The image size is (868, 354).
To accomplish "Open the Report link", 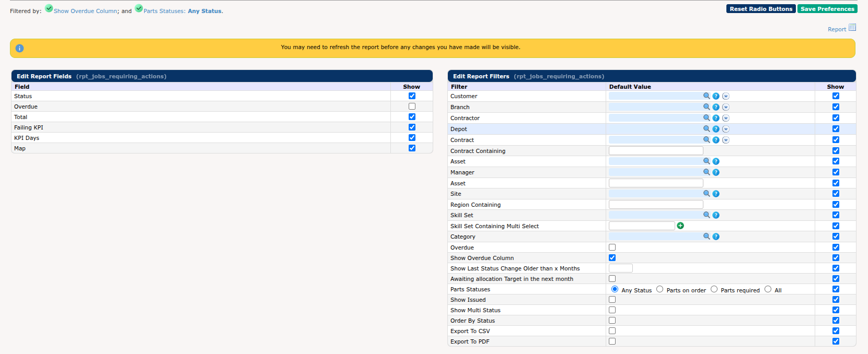I will 837,30.
